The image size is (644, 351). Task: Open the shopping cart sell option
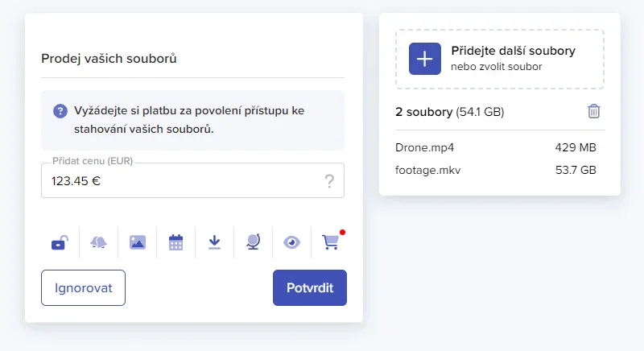point(330,241)
